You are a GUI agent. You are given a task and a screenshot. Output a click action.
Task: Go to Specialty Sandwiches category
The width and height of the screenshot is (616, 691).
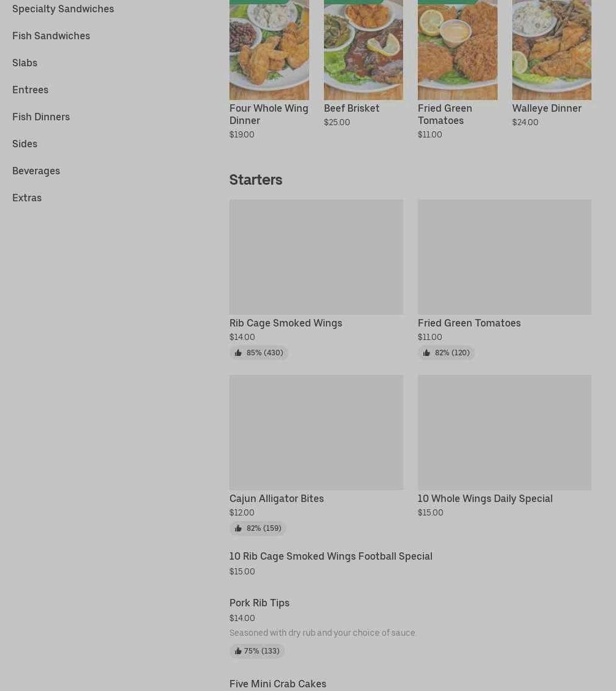tap(63, 9)
